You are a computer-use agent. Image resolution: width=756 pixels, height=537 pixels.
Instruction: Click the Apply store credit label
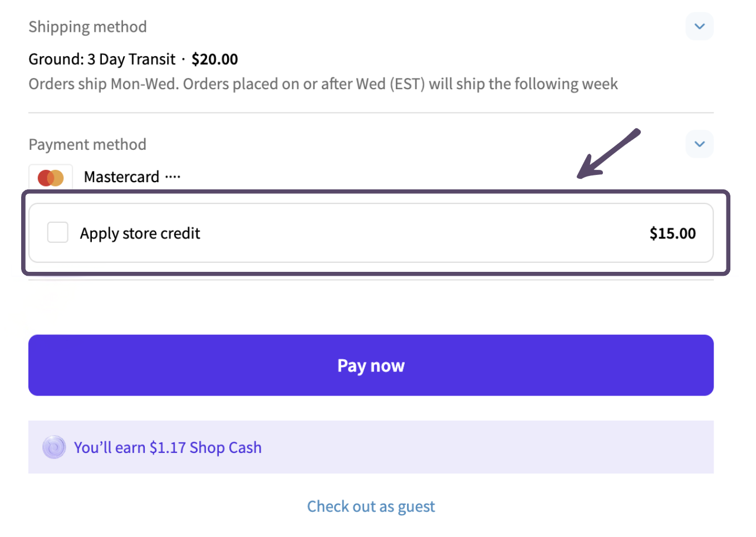pyautogui.click(x=140, y=233)
